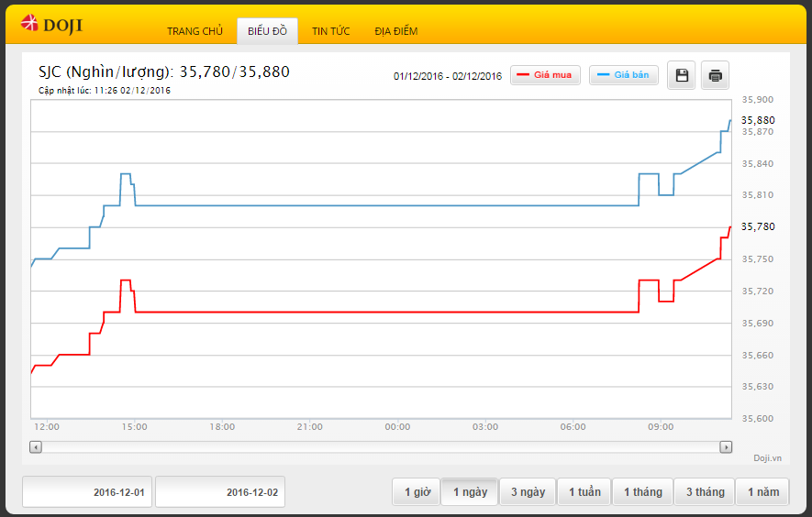Click the 35,600 axis label
812x517 pixels.
[757, 418]
